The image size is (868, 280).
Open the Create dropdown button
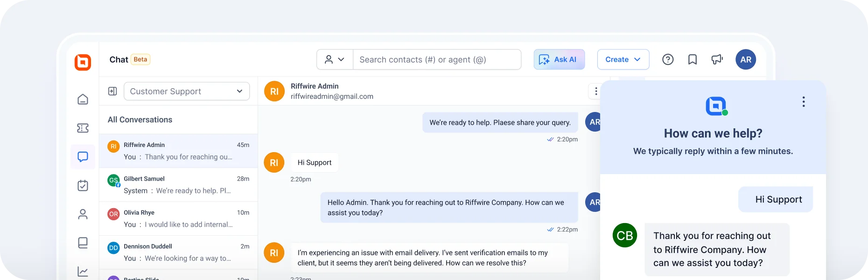tap(623, 59)
